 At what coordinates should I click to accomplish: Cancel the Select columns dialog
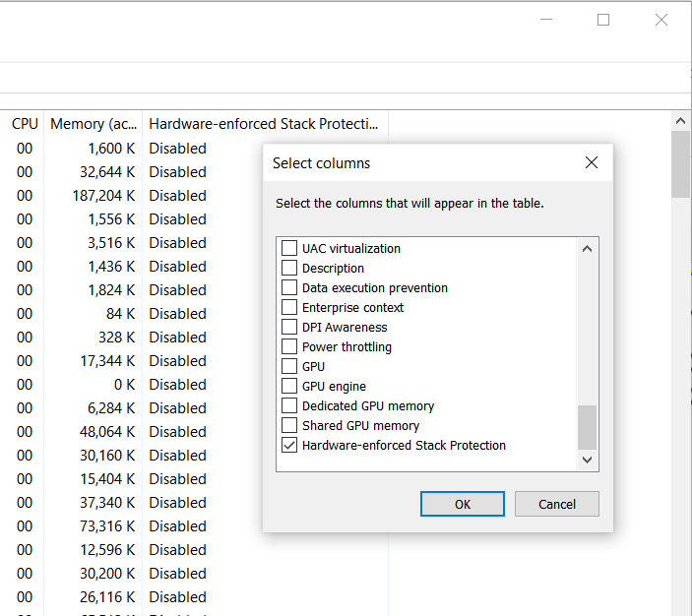tap(556, 504)
